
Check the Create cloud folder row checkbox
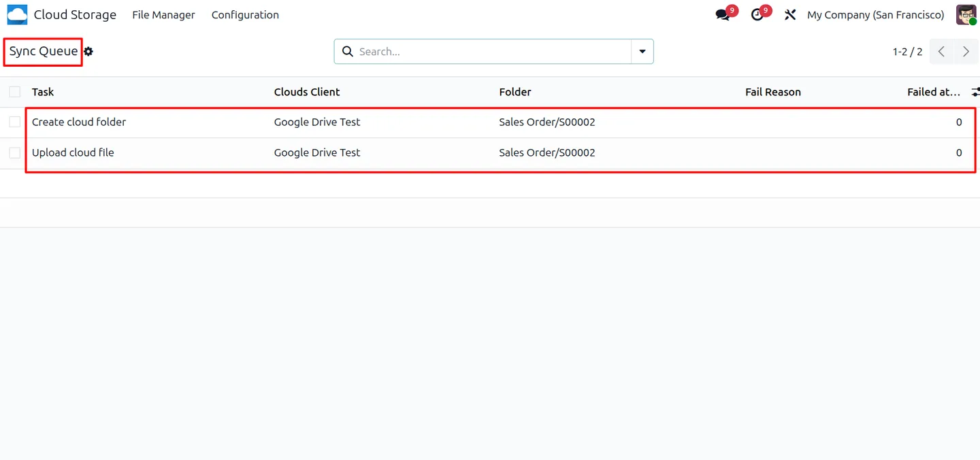coord(15,122)
